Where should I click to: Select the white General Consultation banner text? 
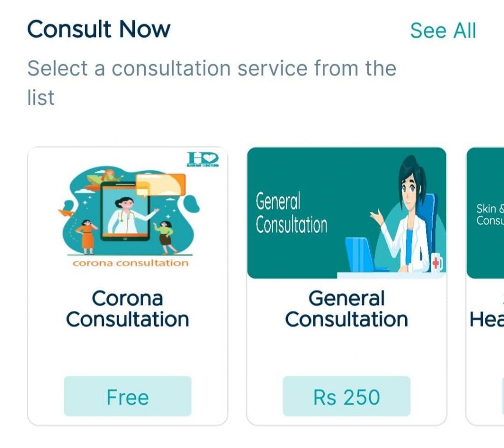click(291, 213)
